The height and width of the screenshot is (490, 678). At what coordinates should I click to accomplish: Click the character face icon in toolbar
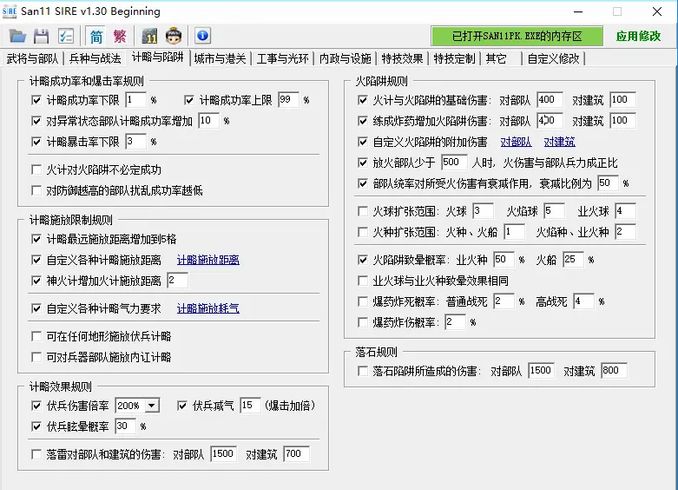(x=175, y=37)
